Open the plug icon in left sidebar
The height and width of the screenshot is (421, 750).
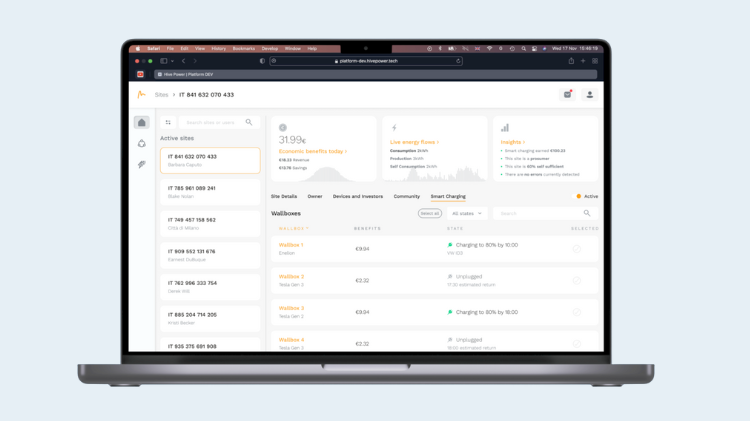(x=141, y=164)
